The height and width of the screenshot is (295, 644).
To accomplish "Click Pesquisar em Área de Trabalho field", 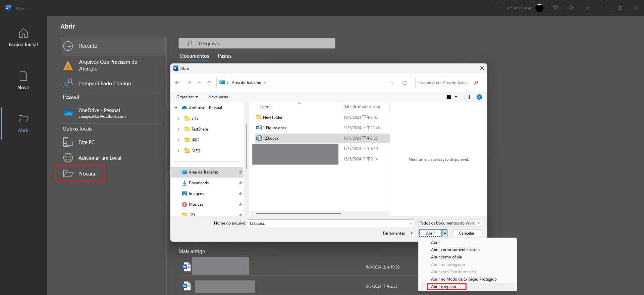I will [449, 83].
